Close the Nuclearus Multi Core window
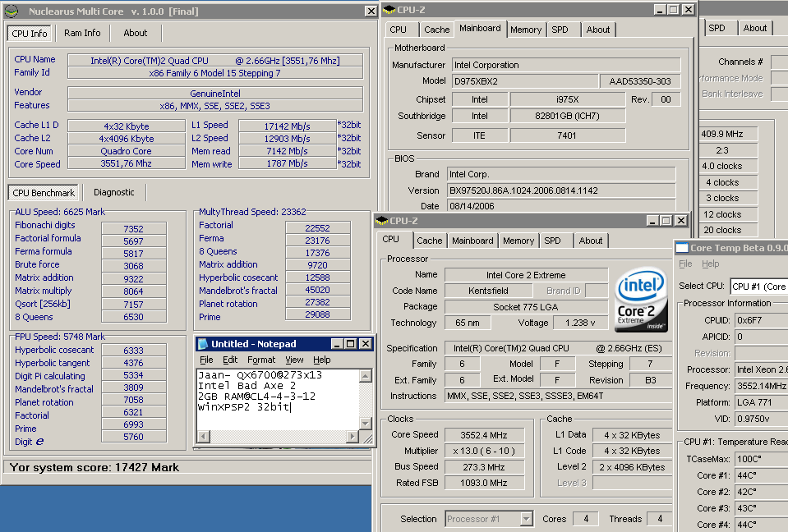788x532 pixels. (x=371, y=11)
